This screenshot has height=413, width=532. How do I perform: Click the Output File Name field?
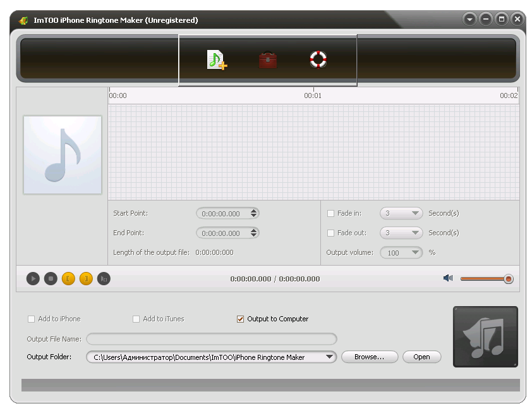pyautogui.click(x=212, y=339)
